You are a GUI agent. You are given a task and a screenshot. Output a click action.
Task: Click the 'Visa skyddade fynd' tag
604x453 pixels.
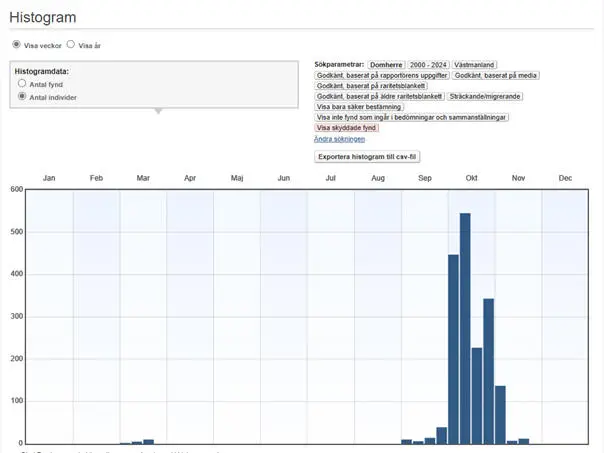[346, 128]
